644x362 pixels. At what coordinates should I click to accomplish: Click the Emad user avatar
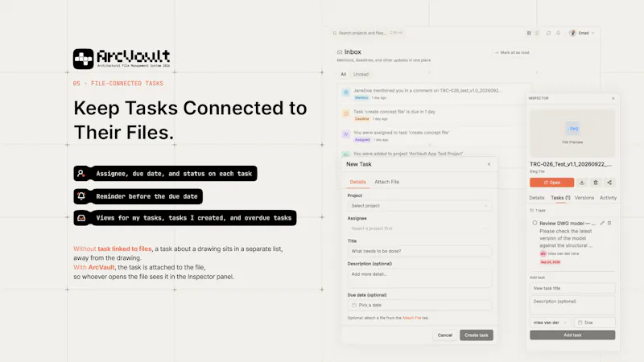[x=572, y=33]
